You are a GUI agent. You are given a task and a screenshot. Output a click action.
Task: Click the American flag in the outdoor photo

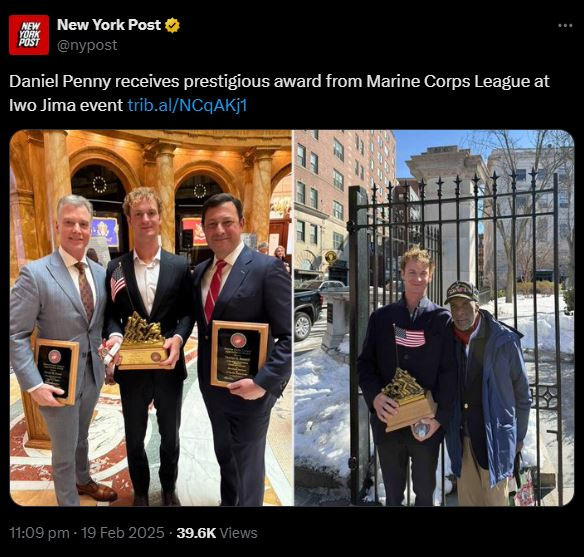(409, 336)
